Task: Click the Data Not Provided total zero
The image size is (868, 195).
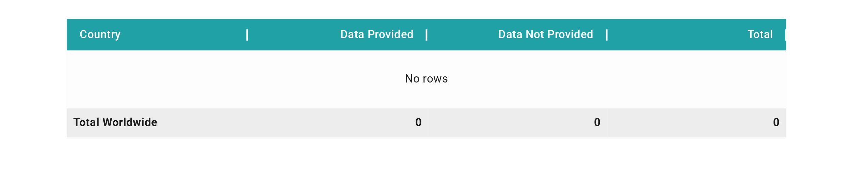Action: tap(597, 122)
